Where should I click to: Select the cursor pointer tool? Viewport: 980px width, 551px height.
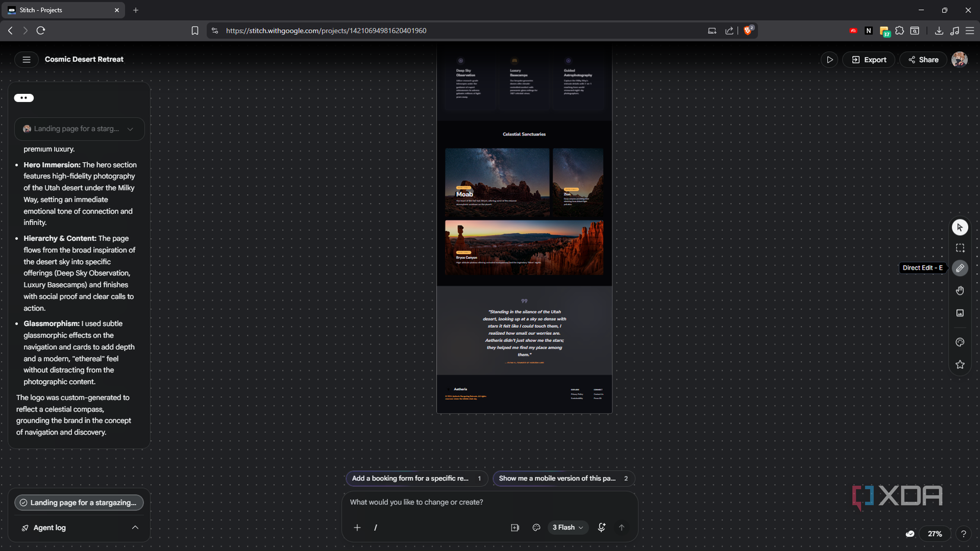[x=960, y=227]
